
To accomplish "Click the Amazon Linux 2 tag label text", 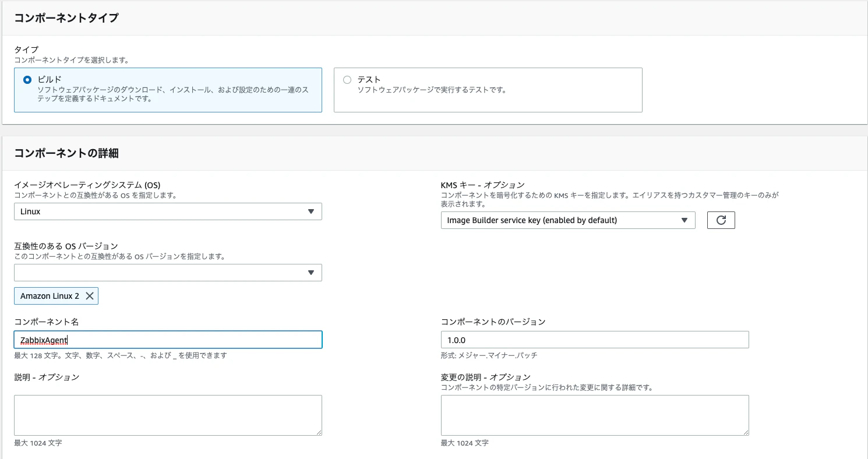I will [x=50, y=296].
